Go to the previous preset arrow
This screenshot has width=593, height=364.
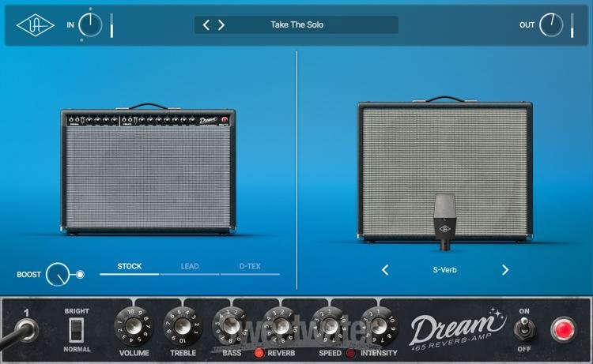[x=206, y=25]
